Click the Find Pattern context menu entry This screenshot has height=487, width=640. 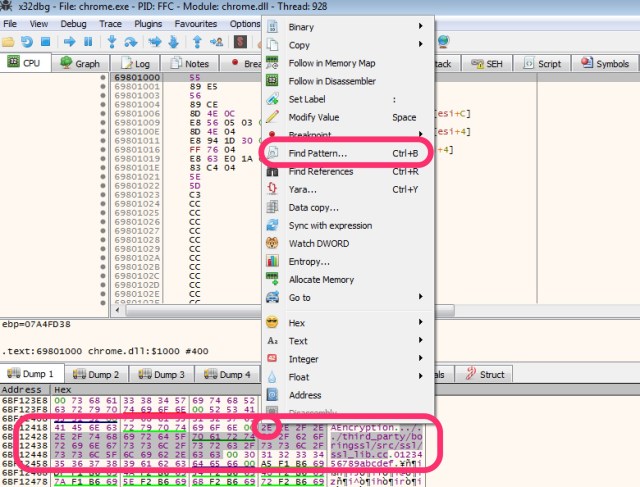pyautogui.click(x=318, y=154)
